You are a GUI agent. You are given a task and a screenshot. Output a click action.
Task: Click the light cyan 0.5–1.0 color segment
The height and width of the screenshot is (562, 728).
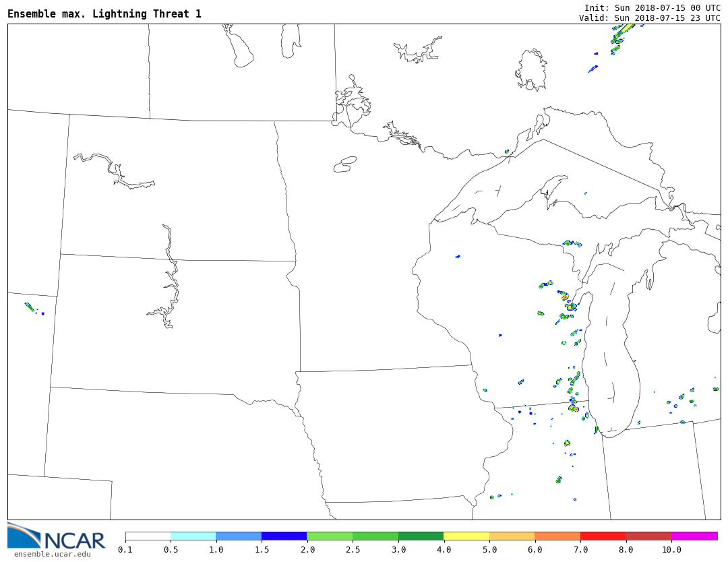coord(193,536)
